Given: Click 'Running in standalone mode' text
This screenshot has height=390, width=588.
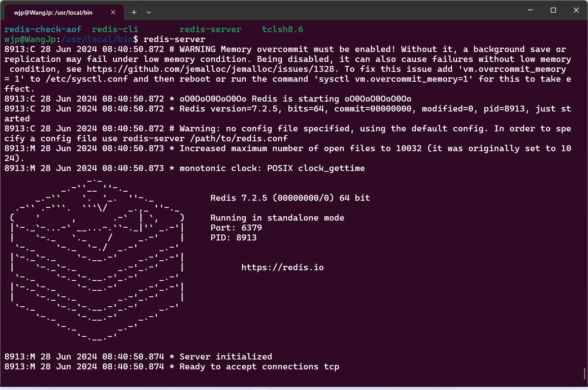Looking at the screenshot, I should click(x=277, y=218).
